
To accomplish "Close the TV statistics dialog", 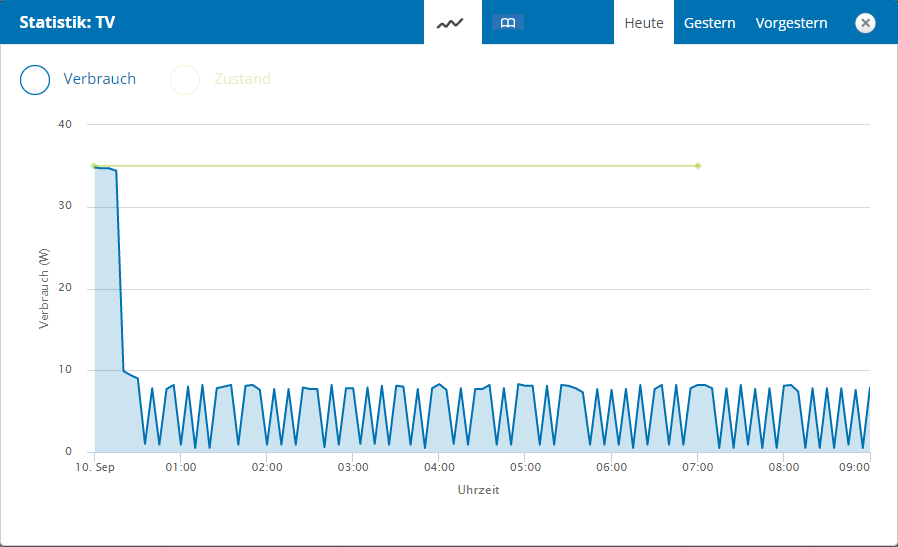I will (x=866, y=22).
